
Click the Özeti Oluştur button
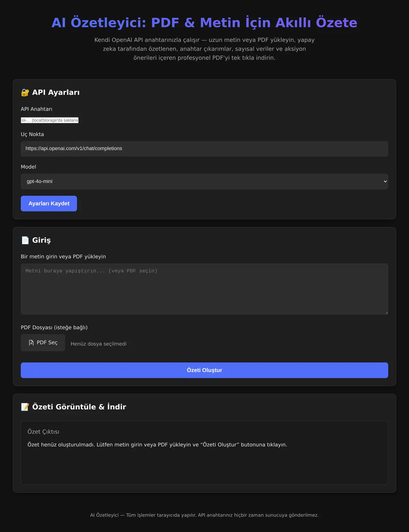[x=204, y=370]
